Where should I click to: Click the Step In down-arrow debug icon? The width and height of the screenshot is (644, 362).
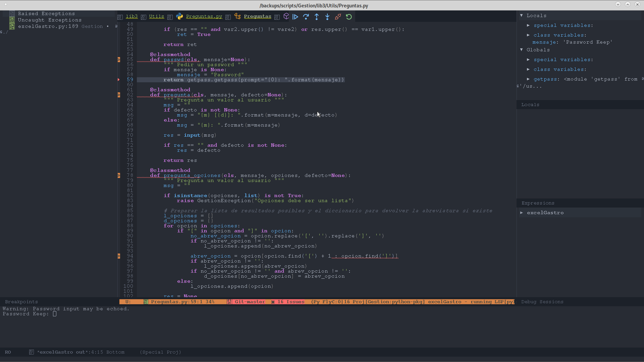pos(327,16)
